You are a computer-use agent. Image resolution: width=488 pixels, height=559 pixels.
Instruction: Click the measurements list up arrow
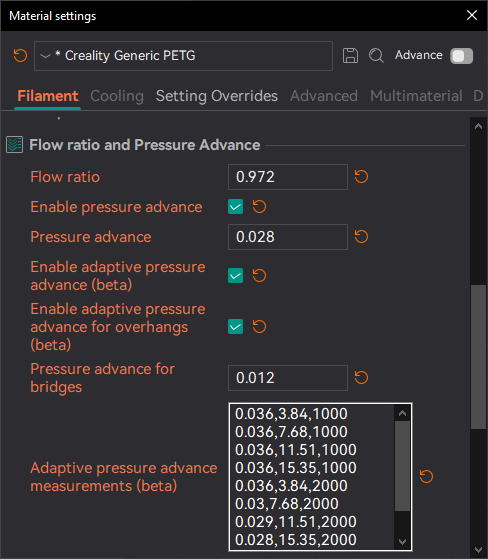point(402,413)
